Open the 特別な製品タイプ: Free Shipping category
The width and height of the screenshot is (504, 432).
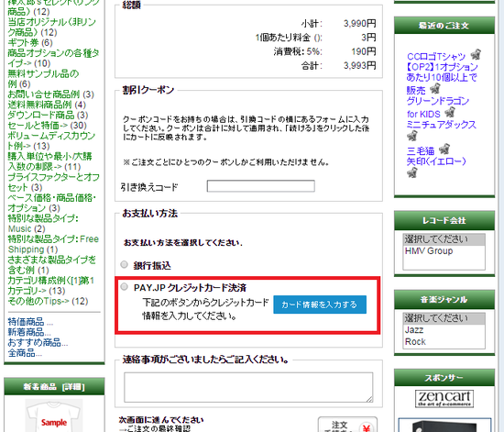(x=53, y=244)
